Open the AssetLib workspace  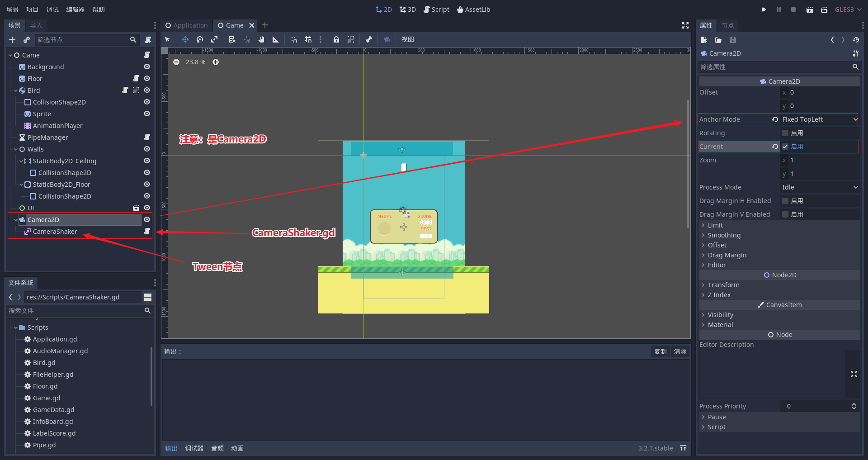coord(473,9)
